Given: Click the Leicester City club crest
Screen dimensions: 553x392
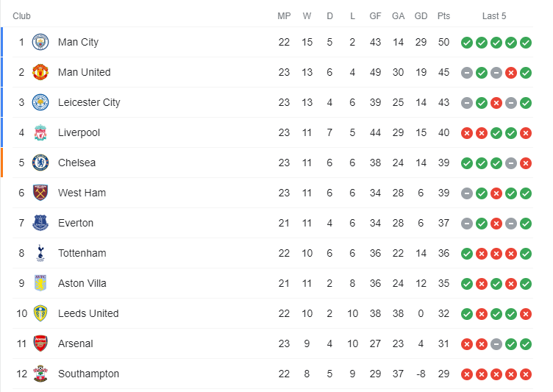Looking at the screenshot, I should point(40,102).
